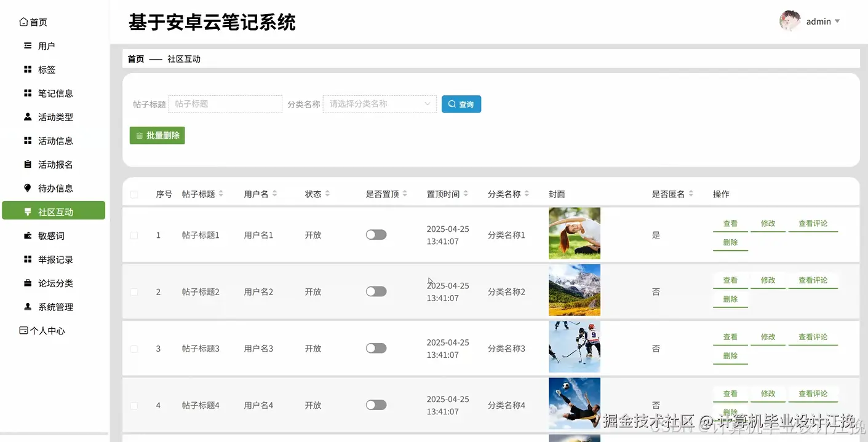Click the sidebar horizontal scrollbar
868x442 pixels.
point(55,434)
